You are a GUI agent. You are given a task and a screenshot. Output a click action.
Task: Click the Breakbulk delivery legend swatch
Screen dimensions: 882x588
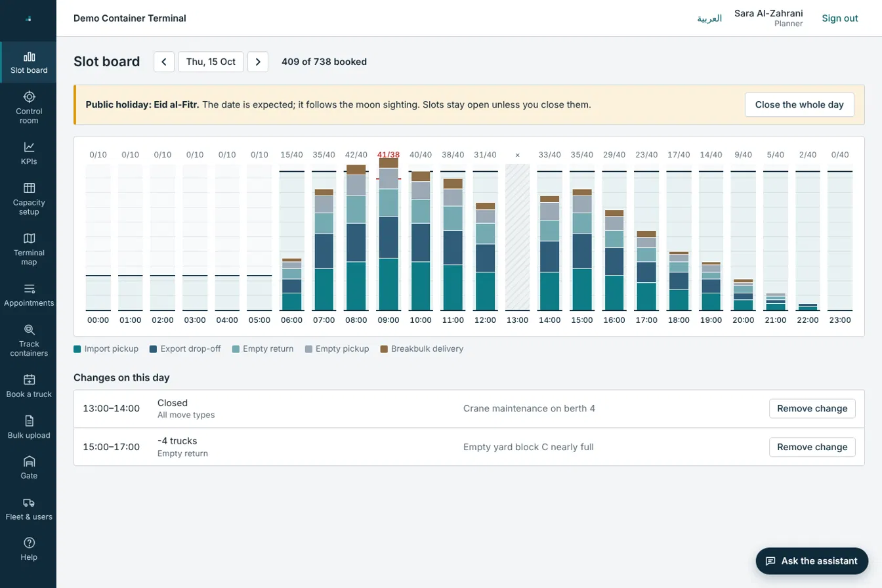384,349
